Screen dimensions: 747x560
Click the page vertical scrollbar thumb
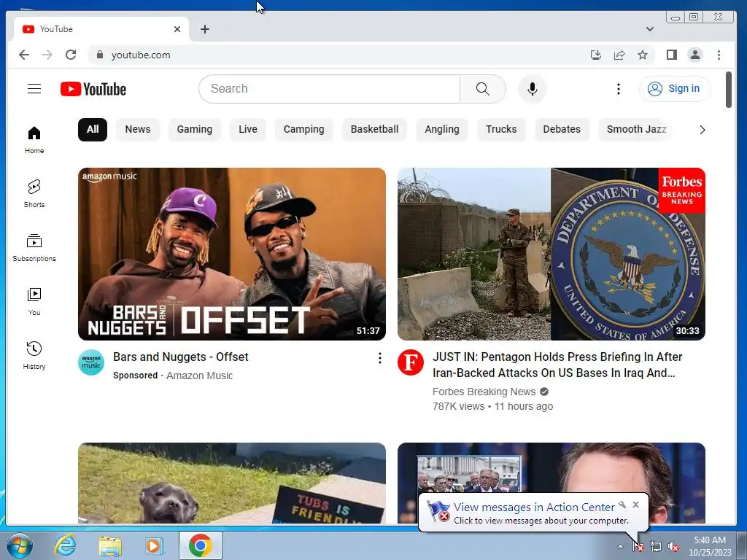click(x=729, y=90)
